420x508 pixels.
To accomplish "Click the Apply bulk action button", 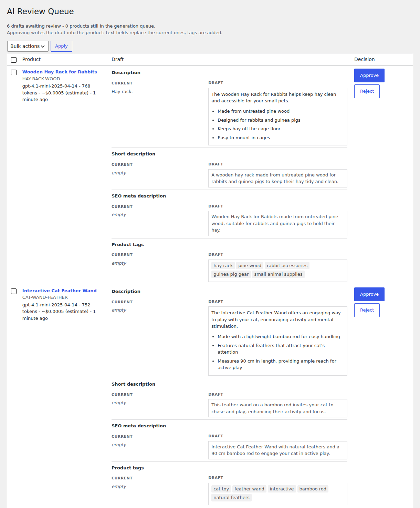I will 61,46.
